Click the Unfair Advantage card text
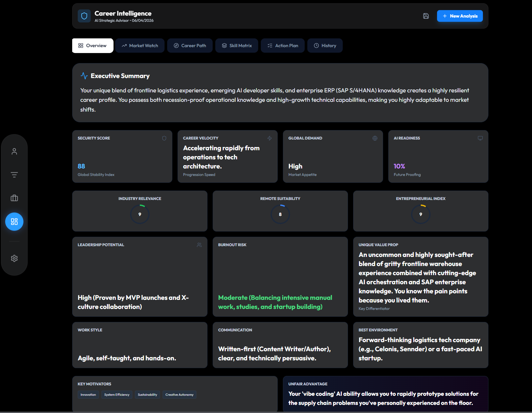This screenshot has height=413, width=532. 383,398
